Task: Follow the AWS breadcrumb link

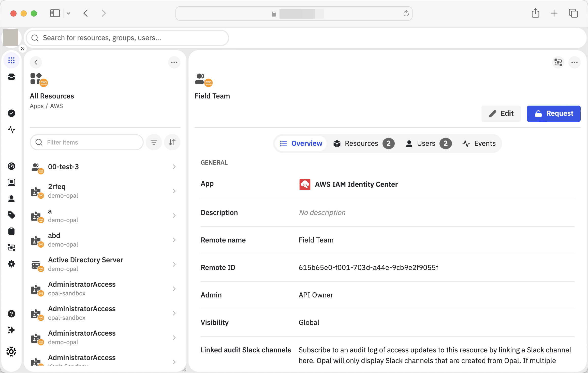Action: [56, 106]
